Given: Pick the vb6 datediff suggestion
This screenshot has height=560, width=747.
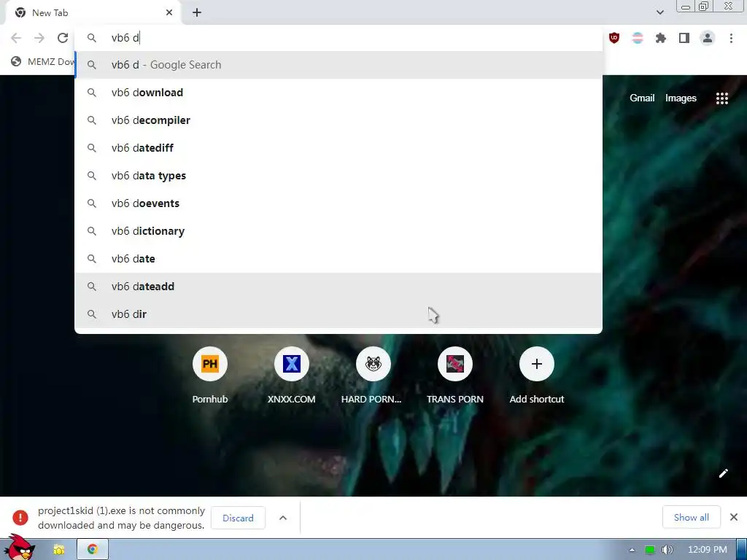Looking at the screenshot, I should pos(338,147).
